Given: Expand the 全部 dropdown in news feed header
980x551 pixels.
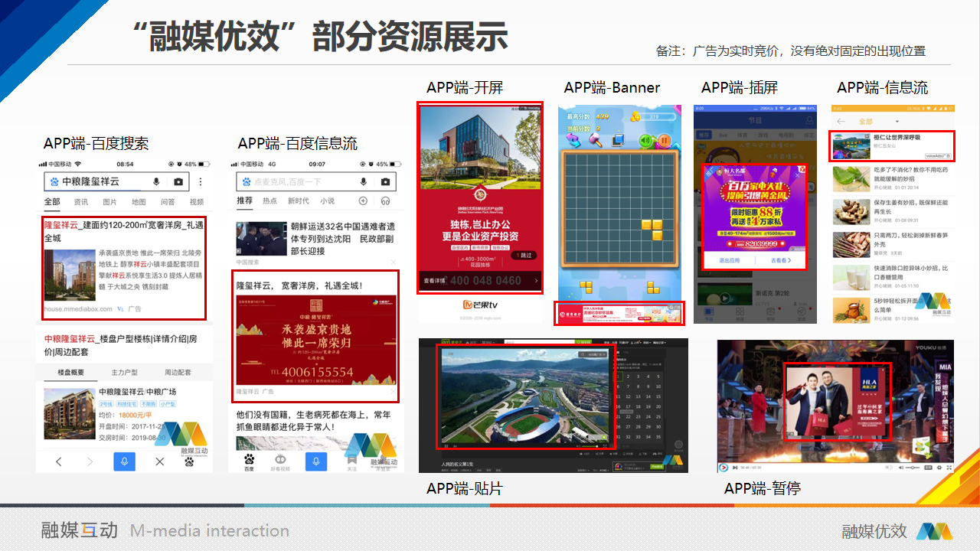Looking at the screenshot, I should coord(897,122).
